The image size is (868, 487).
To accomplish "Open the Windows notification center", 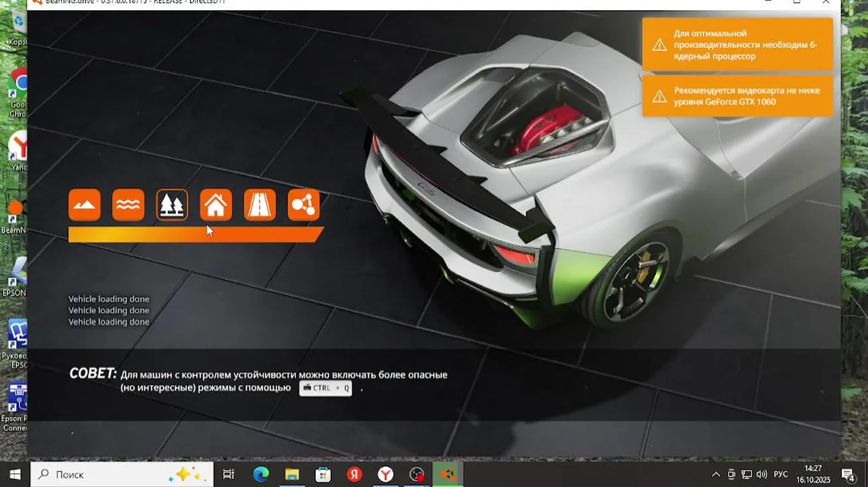I will point(848,474).
